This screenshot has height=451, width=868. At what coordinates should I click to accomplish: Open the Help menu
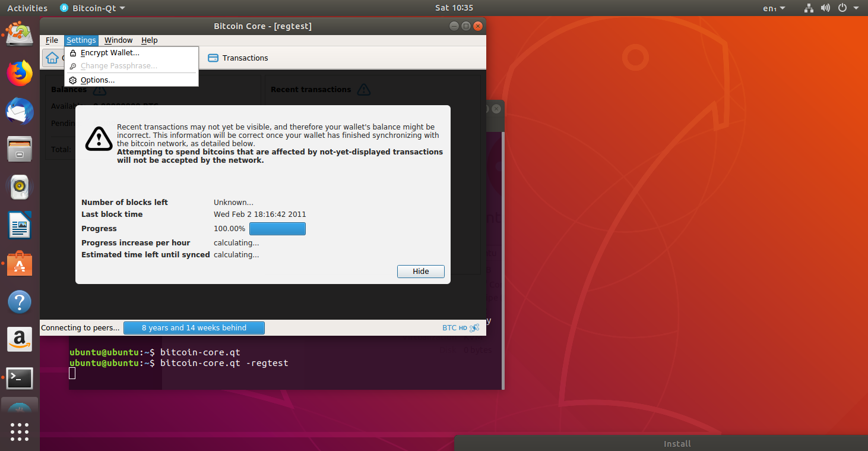[149, 40]
